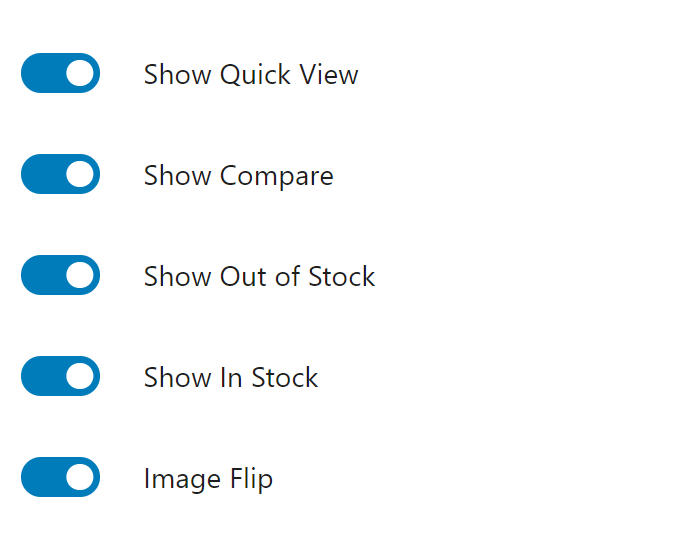
Task: Switch off the Show In Stock toggle
Action: [60, 377]
